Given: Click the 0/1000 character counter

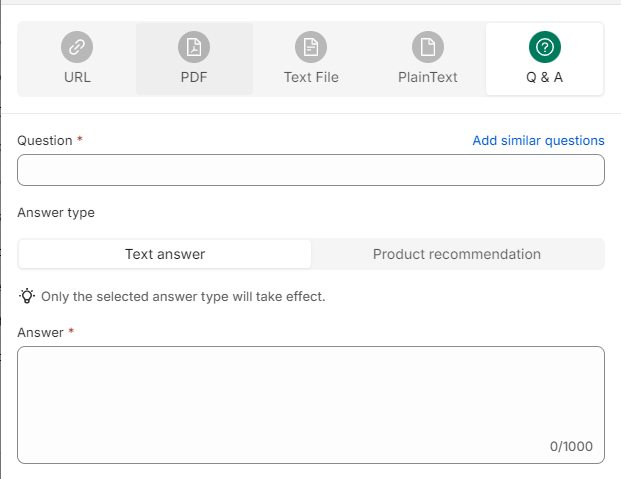Looking at the screenshot, I should [571, 447].
